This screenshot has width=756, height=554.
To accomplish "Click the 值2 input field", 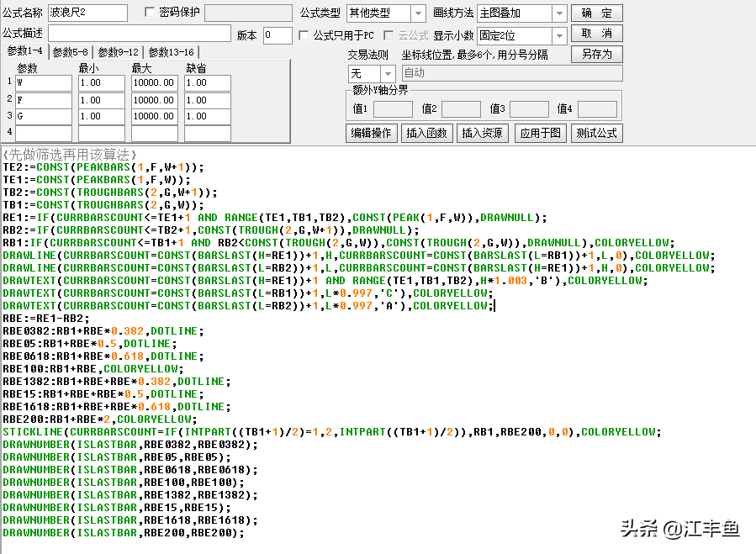I will (462, 109).
